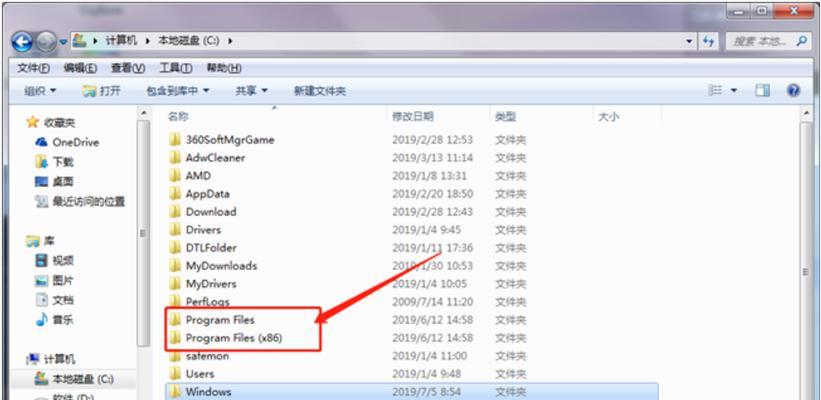821x400 pixels.
Task: Expand the 共享 dropdown in toolbar
Action: (x=251, y=90)
